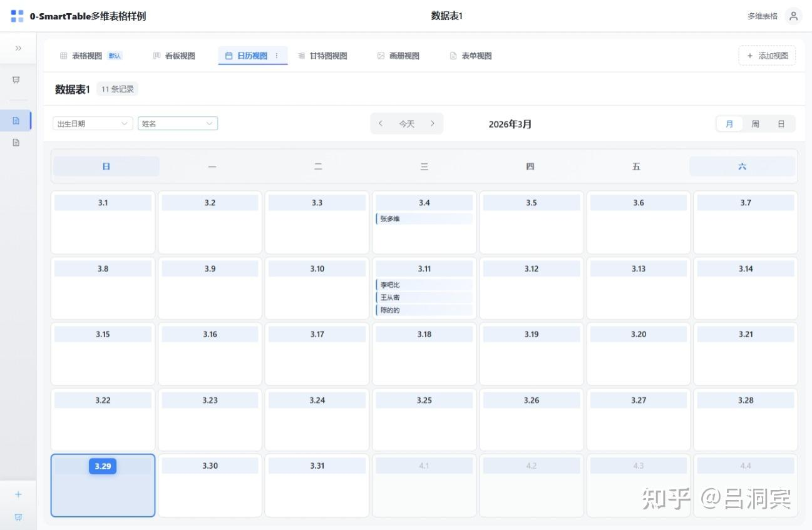This screenshot has width=812, height=530.
Task: Click the 多维表格 link in header
Action: [762, 16]
